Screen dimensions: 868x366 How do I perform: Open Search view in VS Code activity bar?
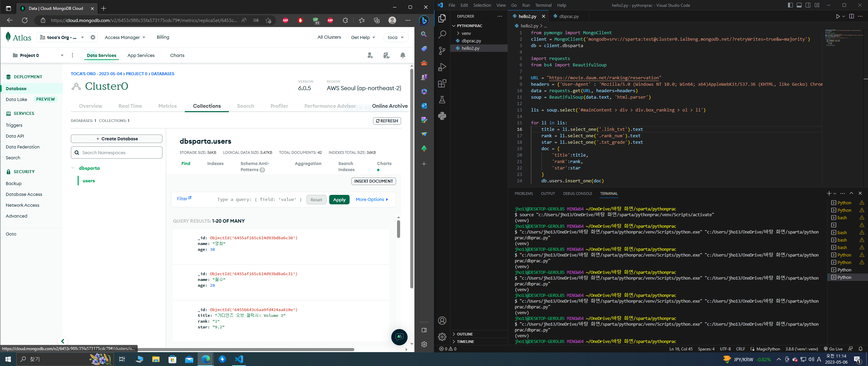pyautogui.click(x=442, y=35)
